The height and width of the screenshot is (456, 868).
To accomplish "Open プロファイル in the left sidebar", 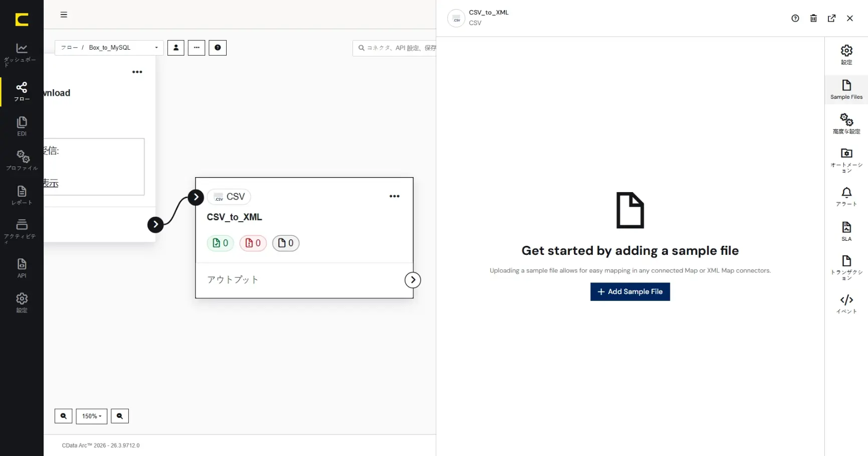I will coord(22,161).
